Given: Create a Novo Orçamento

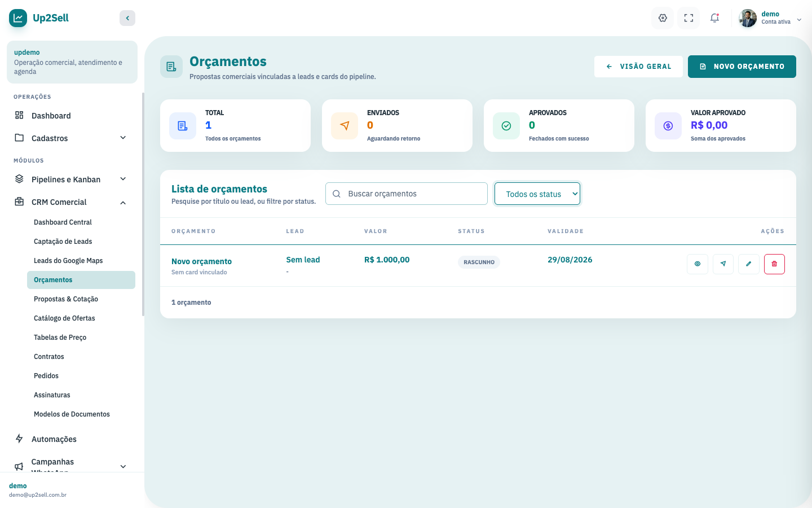Looking at the screenshot, I should point(742,67).
